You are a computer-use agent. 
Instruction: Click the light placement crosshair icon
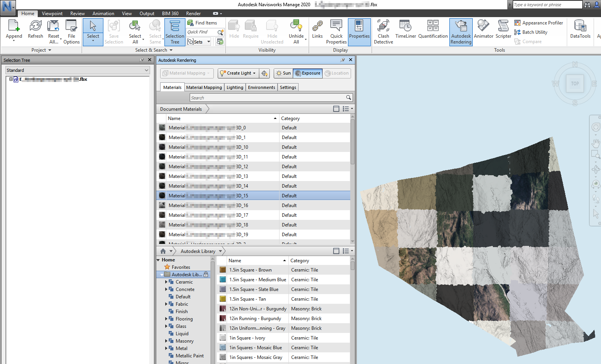264,73
